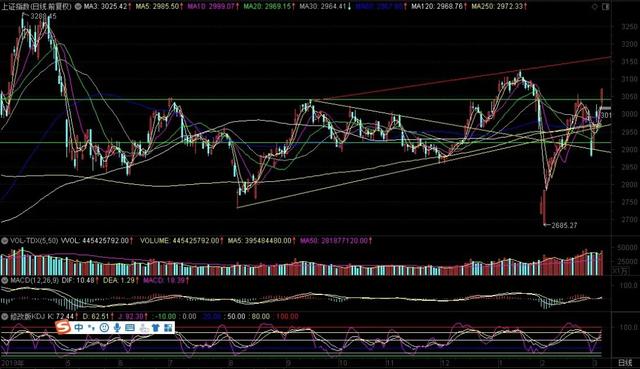This screenshot has width=640, height=369.
Task: Click the MACD(12,26,9) indicator name
Action: point(36,280)
